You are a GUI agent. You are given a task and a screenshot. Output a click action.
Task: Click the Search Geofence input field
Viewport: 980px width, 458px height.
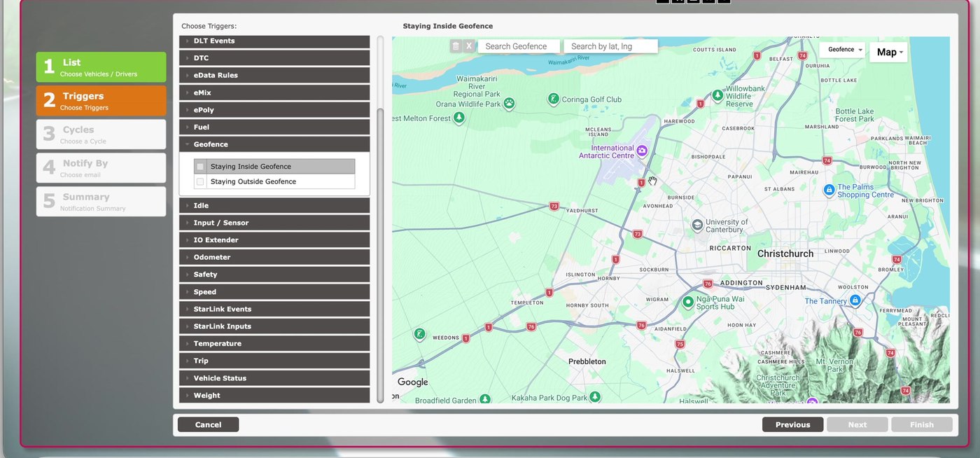(519, 46)
